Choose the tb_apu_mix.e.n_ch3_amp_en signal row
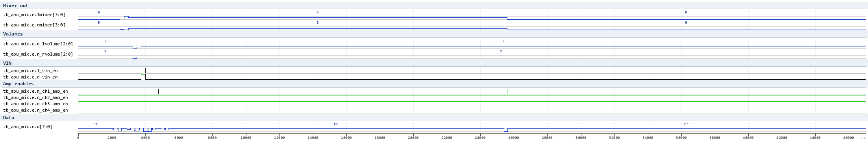Image resolution: width=868 pixels, height=142 pixels. click(x=35, y=104)
